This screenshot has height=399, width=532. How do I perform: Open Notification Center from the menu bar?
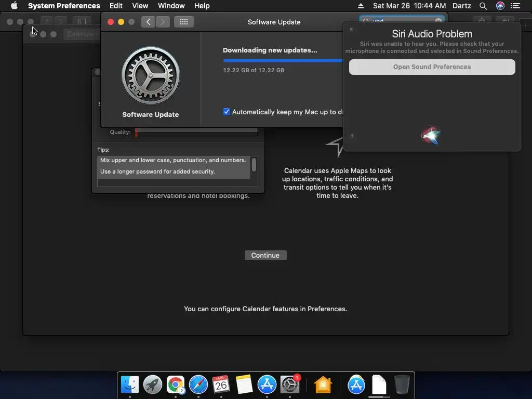[515, 6]
